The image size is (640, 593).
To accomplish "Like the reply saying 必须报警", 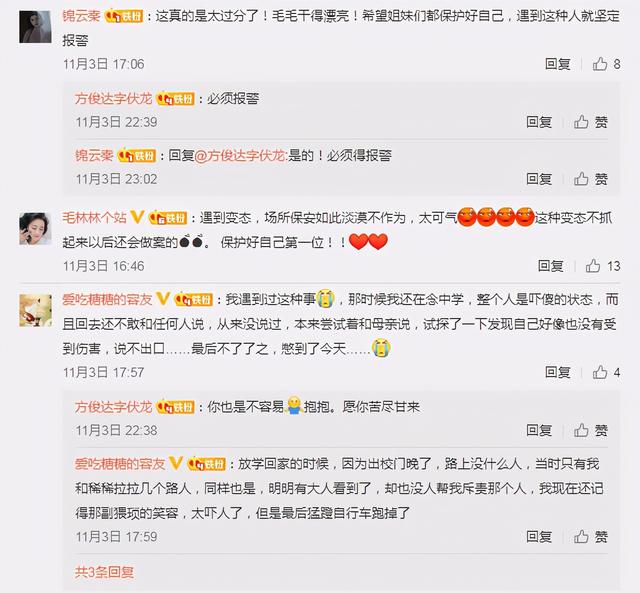I will (591, 122).
